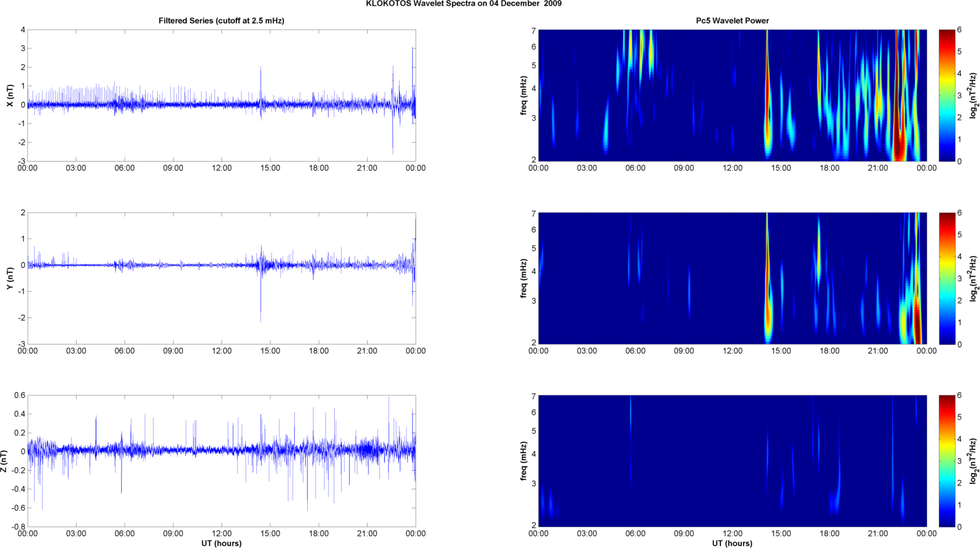Click freq (mHz) label of top wavelet plot
The image size is (980, 548).
[524, 95]
